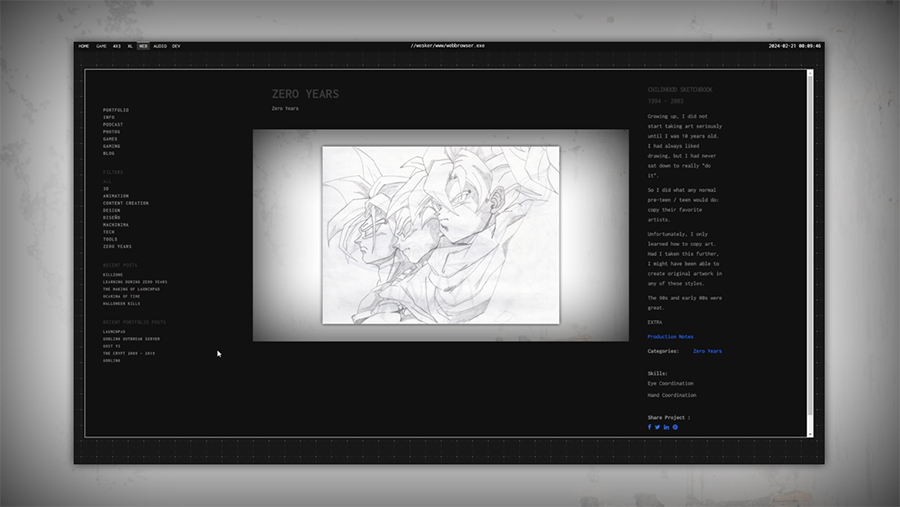Open the DEV tab
900x507 pixels.
coord(176,46)
